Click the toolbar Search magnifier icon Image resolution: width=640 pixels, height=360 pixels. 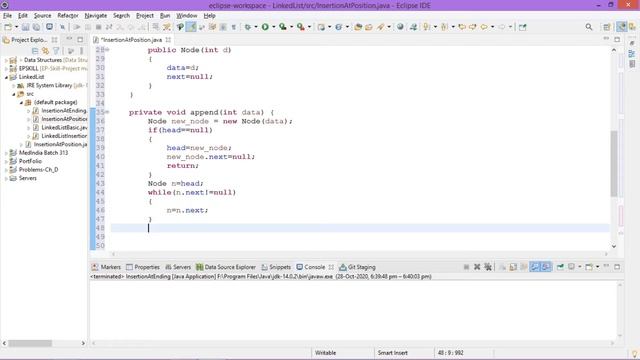589,27
